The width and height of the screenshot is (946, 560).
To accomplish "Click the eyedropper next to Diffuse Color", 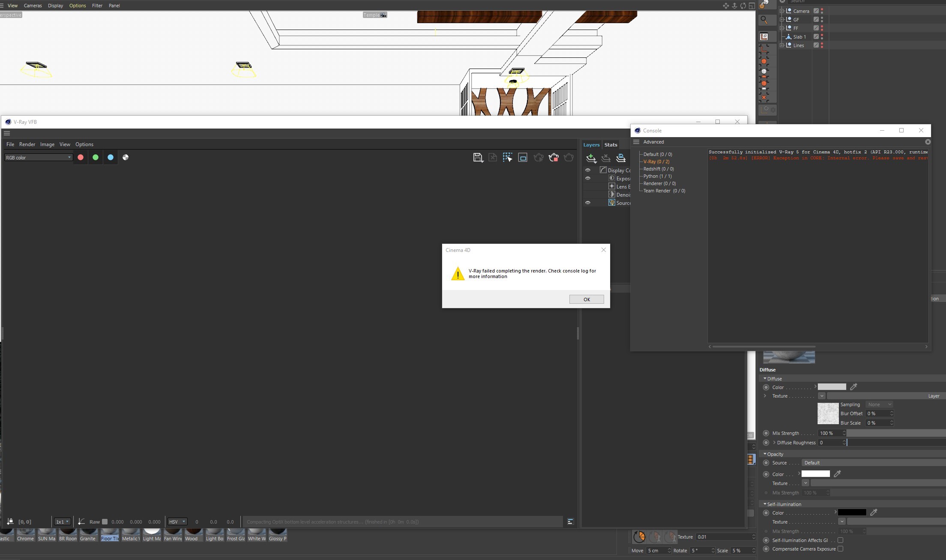I will (x=853, y=387).
